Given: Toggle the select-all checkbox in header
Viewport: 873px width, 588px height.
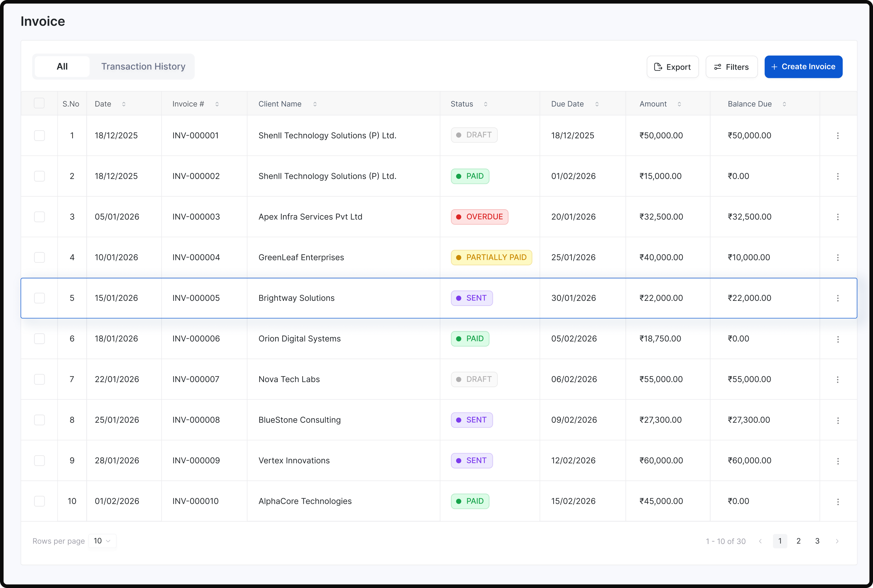Looking at the screenshot, I should coord(39,103).
